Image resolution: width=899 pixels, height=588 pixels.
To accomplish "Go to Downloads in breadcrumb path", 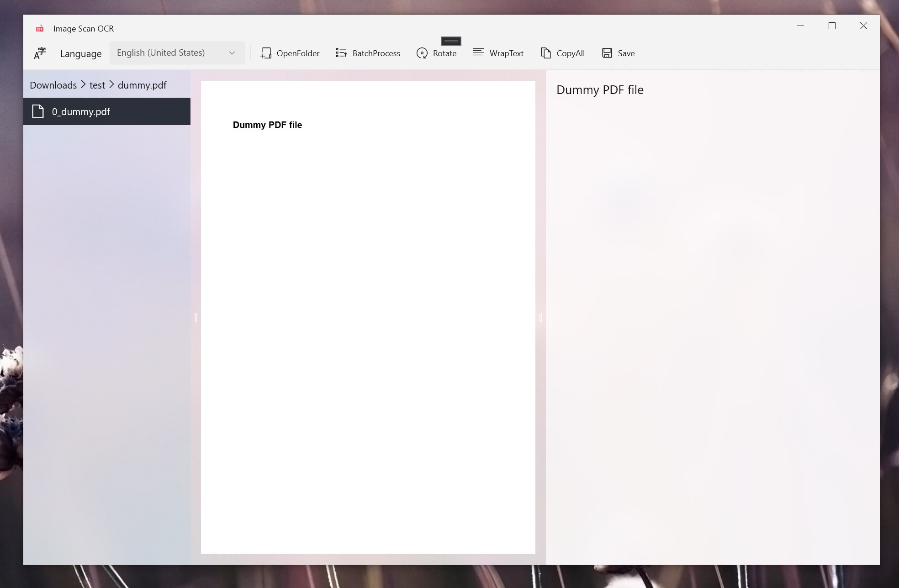I will (53, 85).
